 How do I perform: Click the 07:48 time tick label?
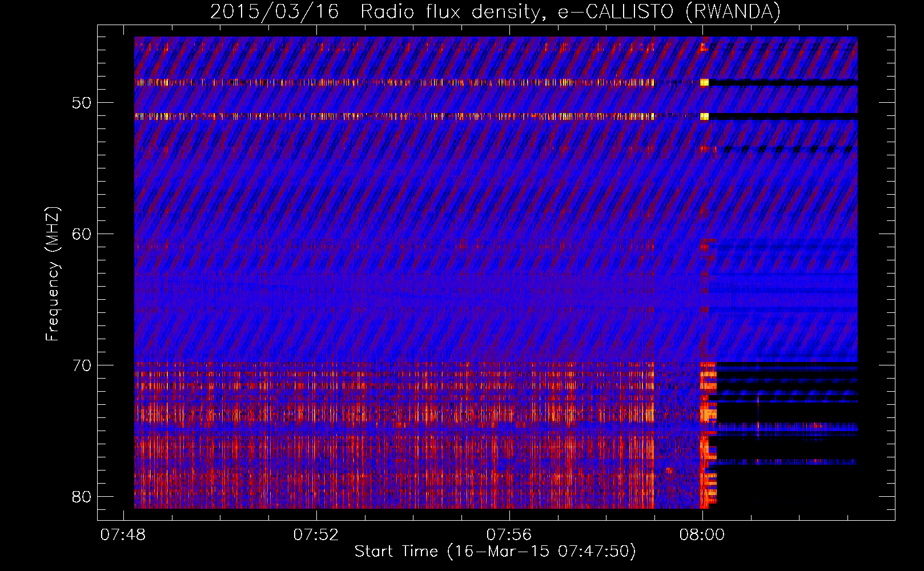(123, 535)
